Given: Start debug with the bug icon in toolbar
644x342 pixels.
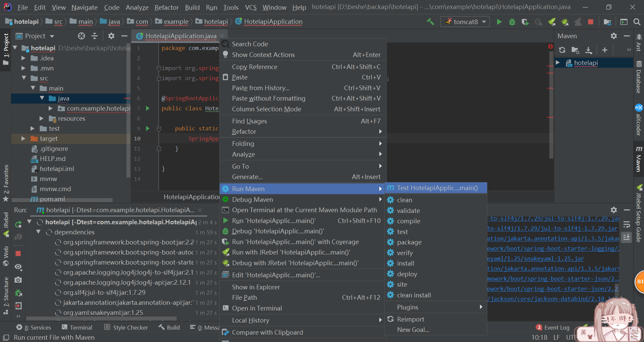Looking at the screenshot, I should click(x=512, y=22).
